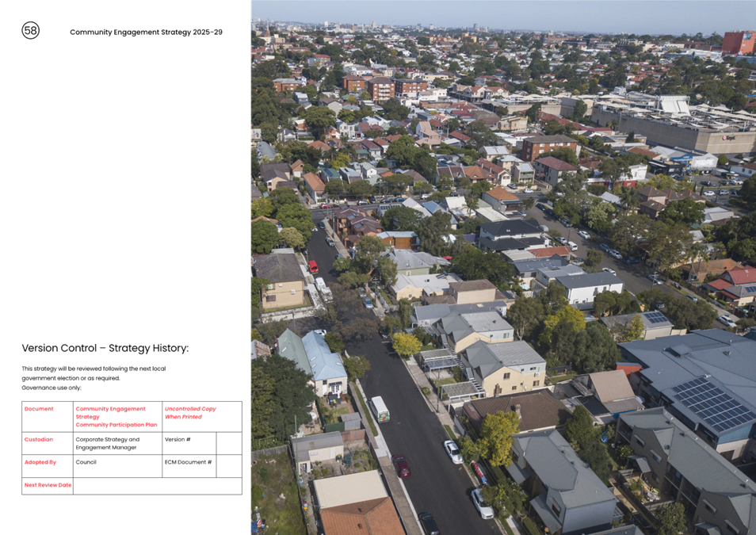Screen dimensions: 756x535
Task: Select 'This strategy will be reviewed following' sentence
Action: (94, 373)
